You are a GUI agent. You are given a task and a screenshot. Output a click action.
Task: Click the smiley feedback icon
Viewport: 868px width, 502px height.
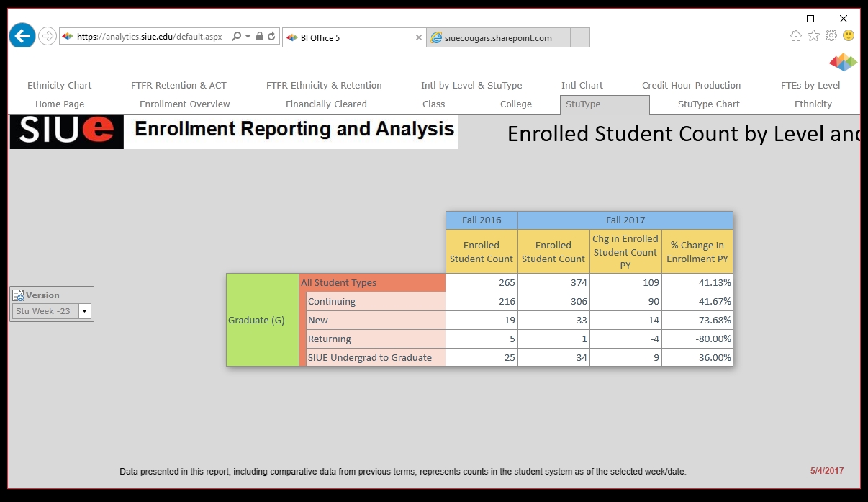click(x=849, y=35)
